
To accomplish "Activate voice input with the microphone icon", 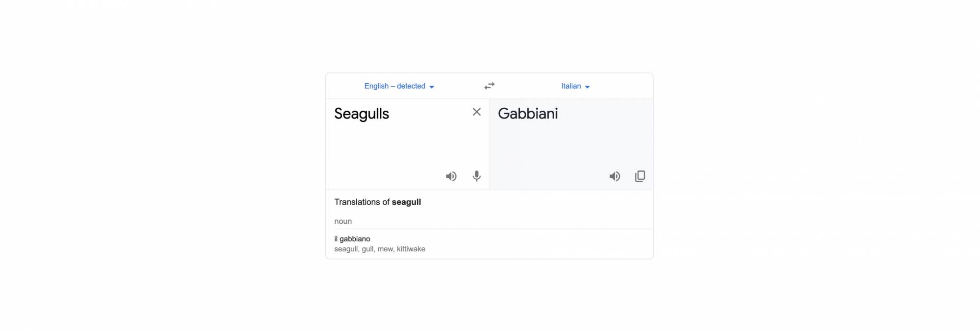I will 476,176.
